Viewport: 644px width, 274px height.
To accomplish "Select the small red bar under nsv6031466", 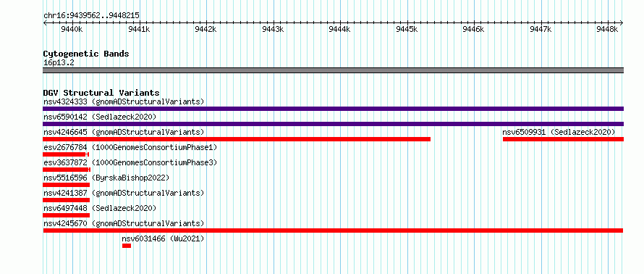I will pos(127,246).
